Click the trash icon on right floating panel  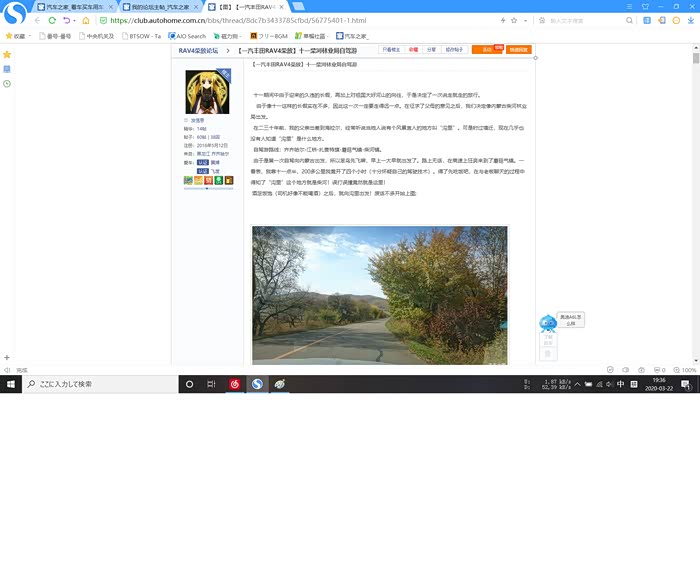tap(547, 353)
